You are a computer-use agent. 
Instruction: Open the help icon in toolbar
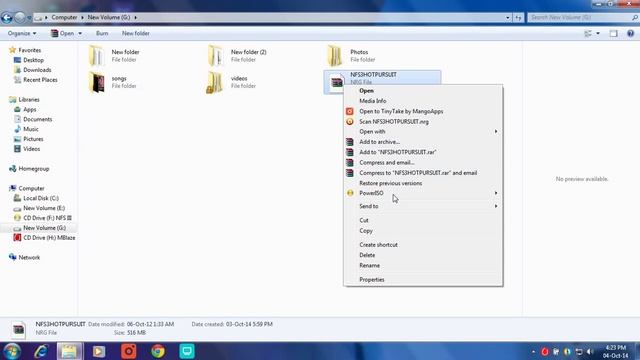630,33
